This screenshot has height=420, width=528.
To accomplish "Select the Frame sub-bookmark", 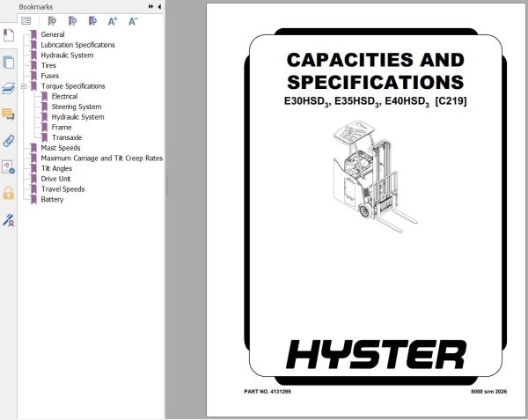I will coord(62,128).
